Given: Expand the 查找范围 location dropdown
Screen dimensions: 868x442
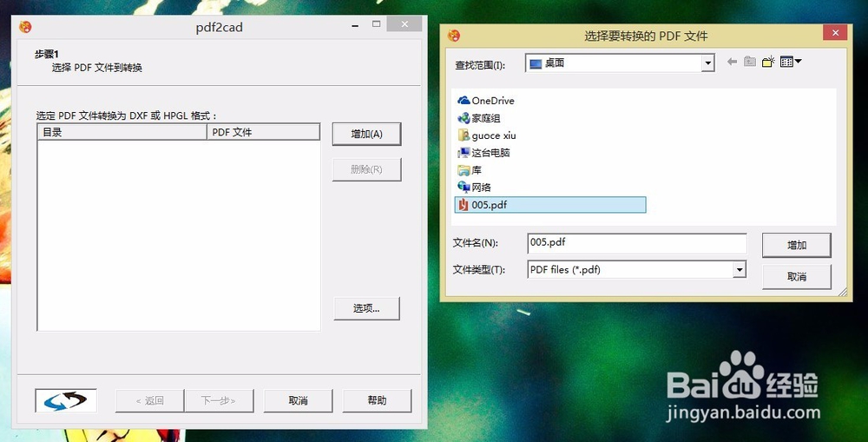Looking at the screenshot, I should pos(708,63).
